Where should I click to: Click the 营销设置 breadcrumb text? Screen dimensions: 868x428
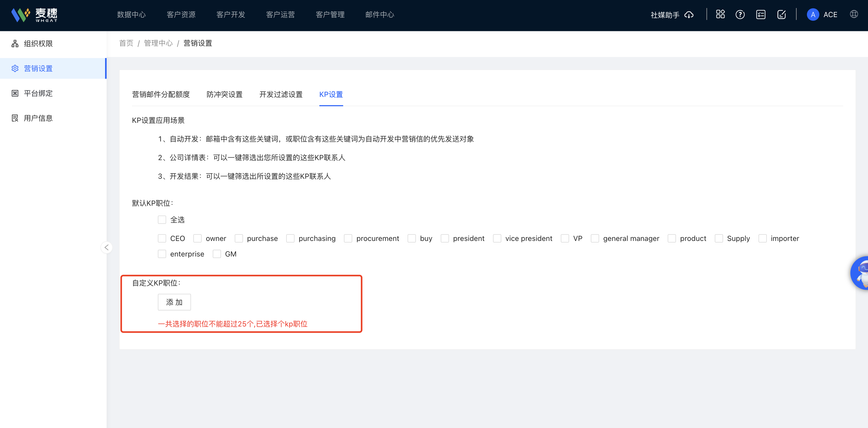click(198, 43)
